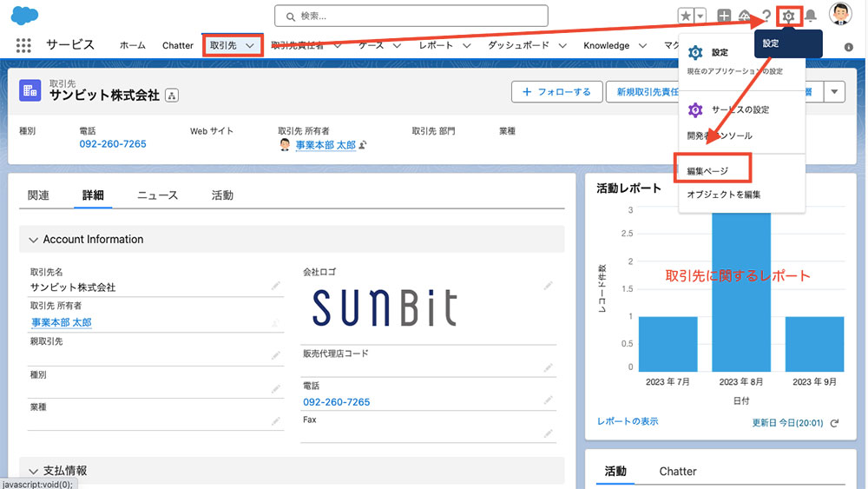Screen dimensions: 868x489
Task: Open the notifications bell
Action: coord(811,16)
